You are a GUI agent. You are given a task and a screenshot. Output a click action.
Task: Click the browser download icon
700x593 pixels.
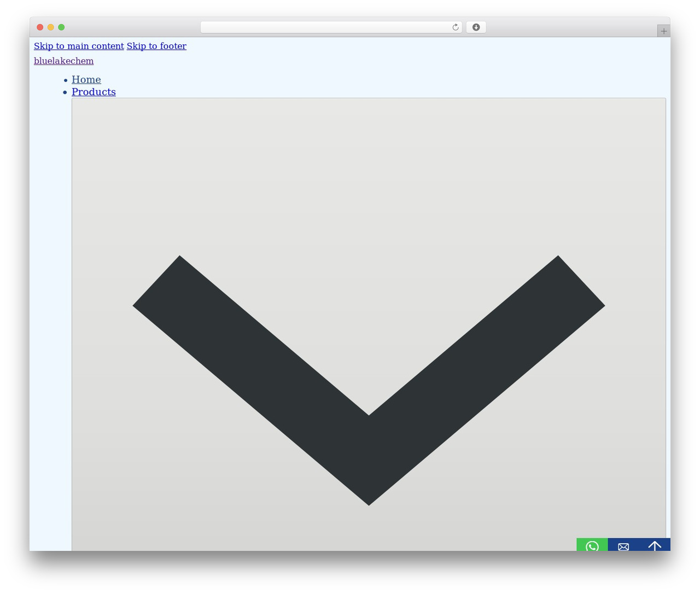(476, 27)
